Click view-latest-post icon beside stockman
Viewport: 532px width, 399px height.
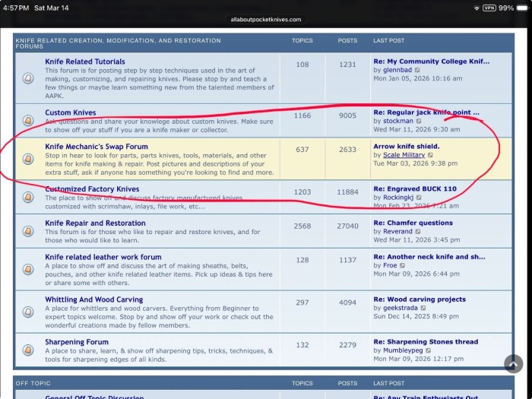[x=419, y=121]
